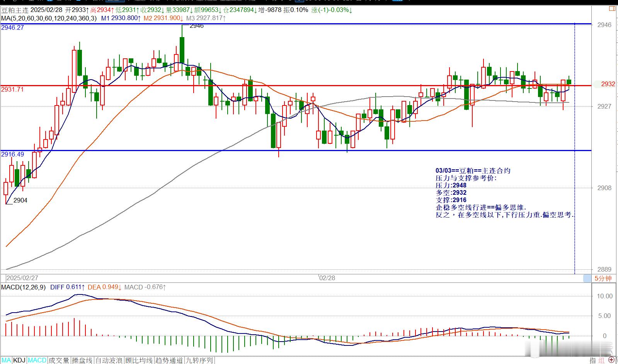Click the 支撑:2916 annotation text
The image size is (618, 364).
(451, 200)
